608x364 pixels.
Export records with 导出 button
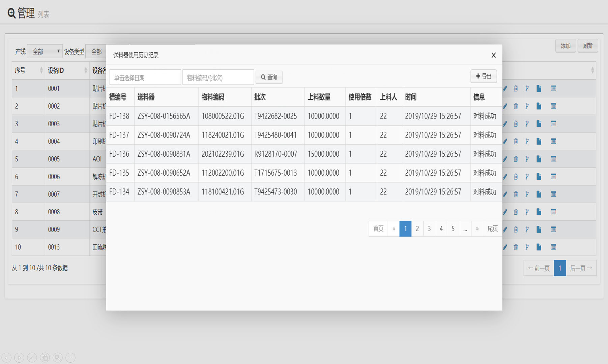(x=484, y=76)
